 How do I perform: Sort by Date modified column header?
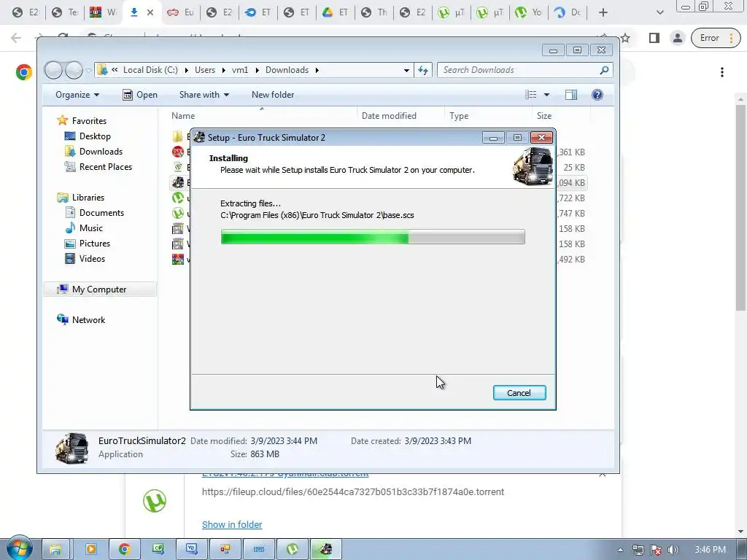(389, 116)
